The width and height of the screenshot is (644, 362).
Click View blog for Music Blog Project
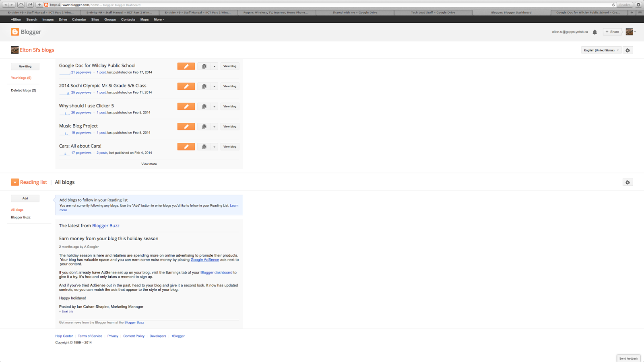(x=230, y=127)
